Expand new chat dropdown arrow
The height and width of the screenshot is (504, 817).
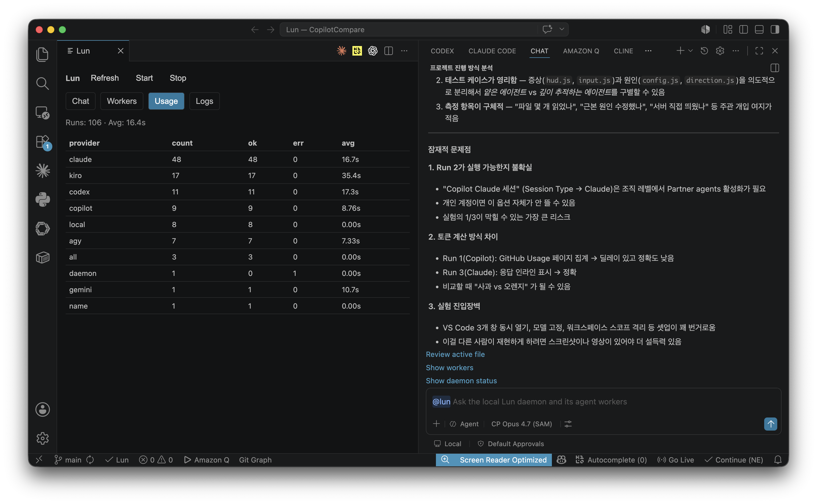coord(690,51)
